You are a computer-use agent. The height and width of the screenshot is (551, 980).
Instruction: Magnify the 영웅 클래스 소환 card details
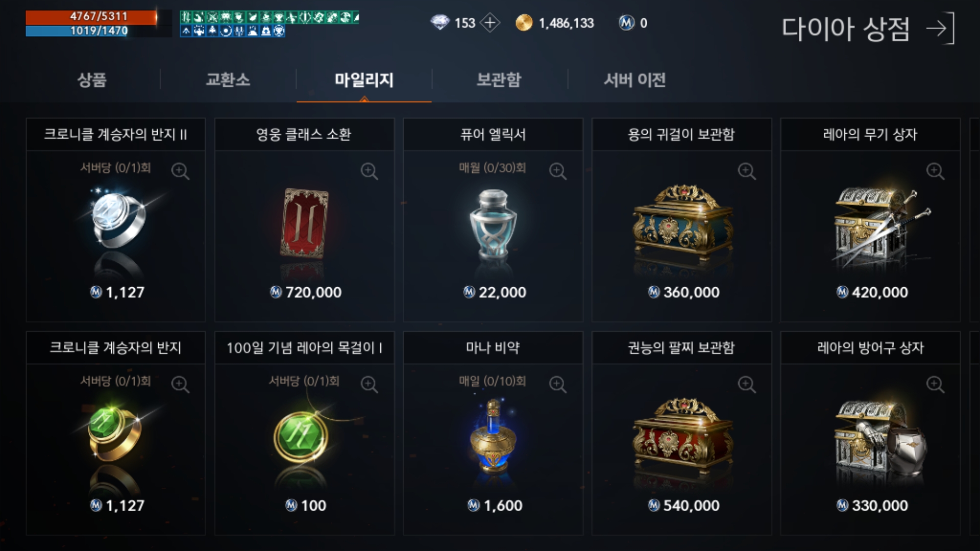tap(369, 171)
